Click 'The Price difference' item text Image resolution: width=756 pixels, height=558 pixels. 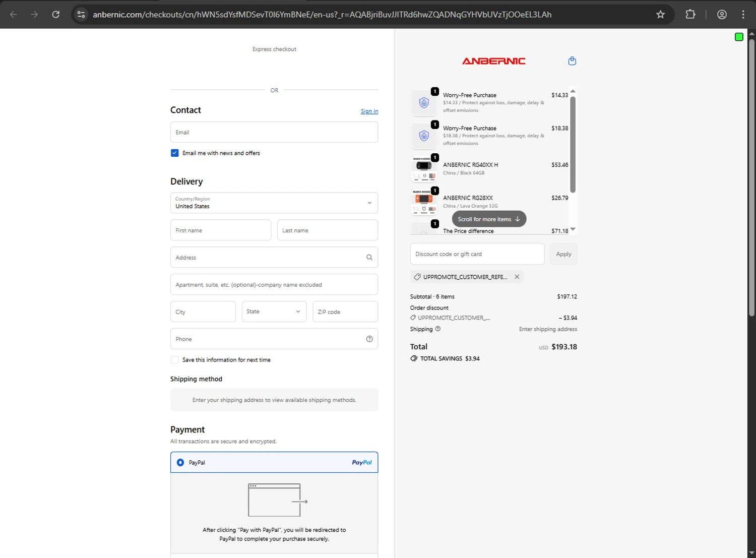click(468, 231)
